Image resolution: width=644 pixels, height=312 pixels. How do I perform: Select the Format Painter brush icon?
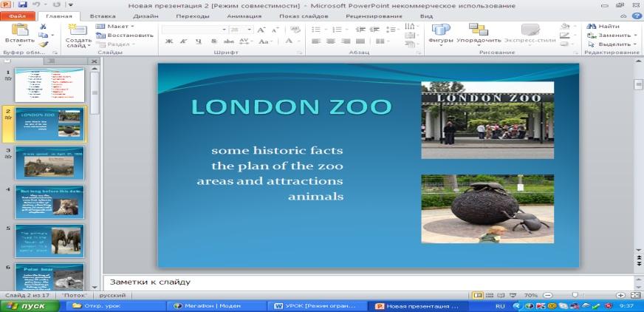click(43, 44)
